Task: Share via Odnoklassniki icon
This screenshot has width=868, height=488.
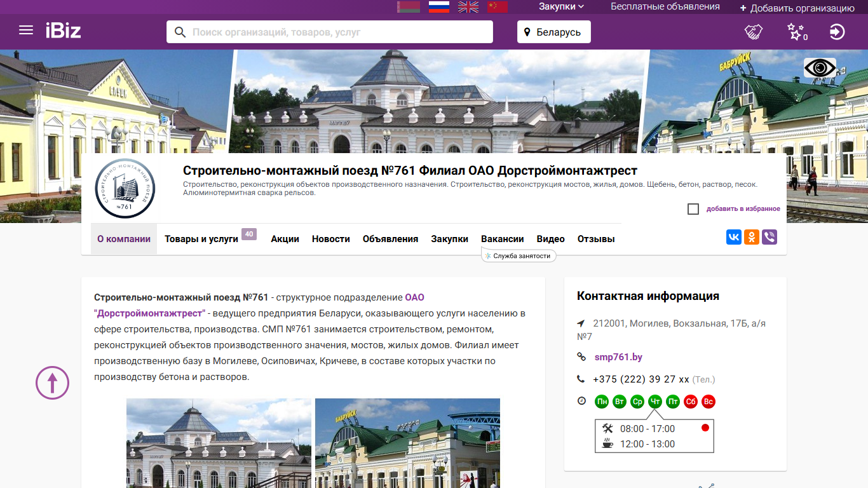Action: [752, 237]
